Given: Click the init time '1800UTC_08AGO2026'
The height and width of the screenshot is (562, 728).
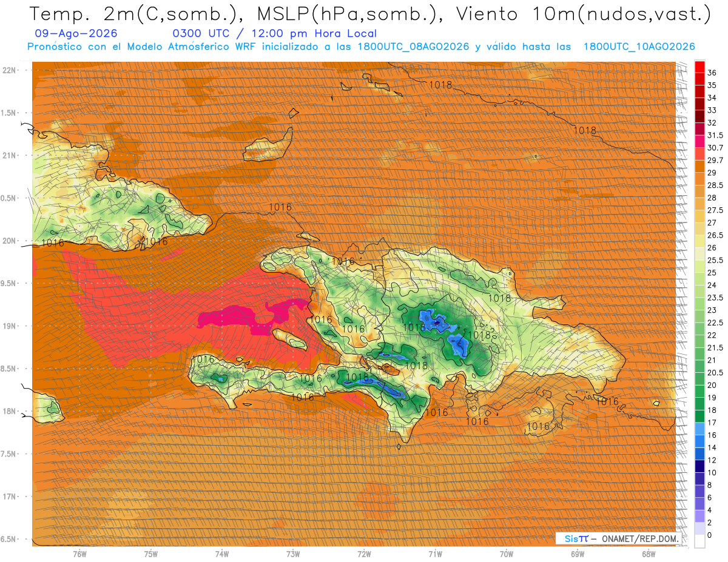Looking at the screenshot, I should [x=414, y=47].
